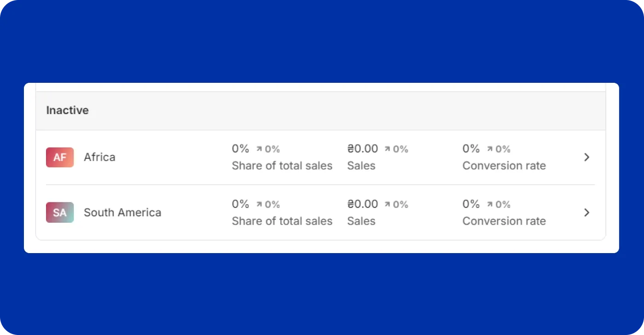Open the Africa region details
The width and height of the screenshot is (644, 335).
99,157
